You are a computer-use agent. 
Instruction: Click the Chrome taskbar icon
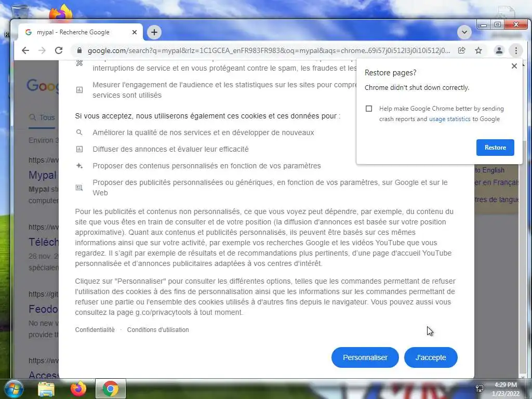coord(110,389)
